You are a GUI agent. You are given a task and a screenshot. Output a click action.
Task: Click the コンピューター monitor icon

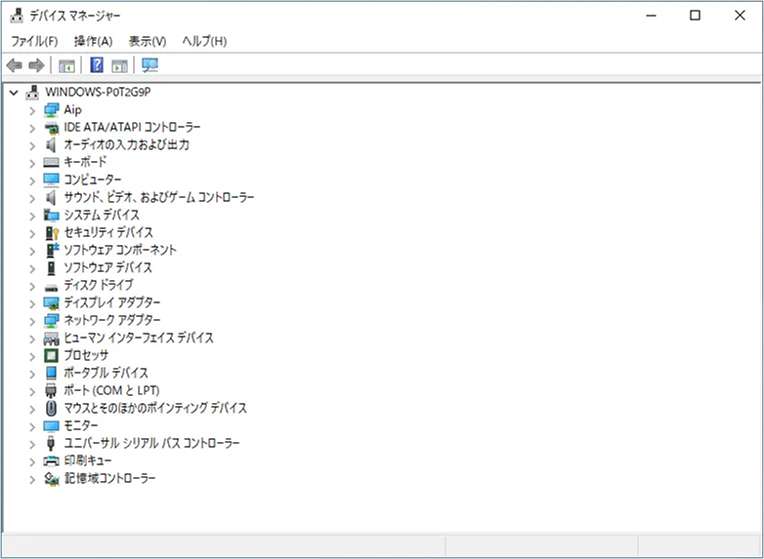pos(51,180)
